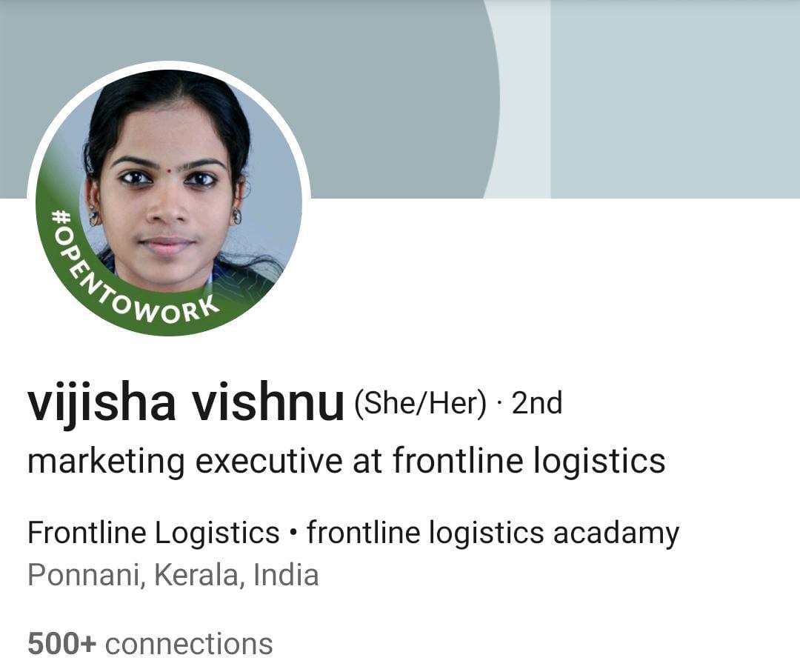Click the hash symbol in #OPENTOWORK
Screen dimensions: 800x672
[x=61, y=218]
